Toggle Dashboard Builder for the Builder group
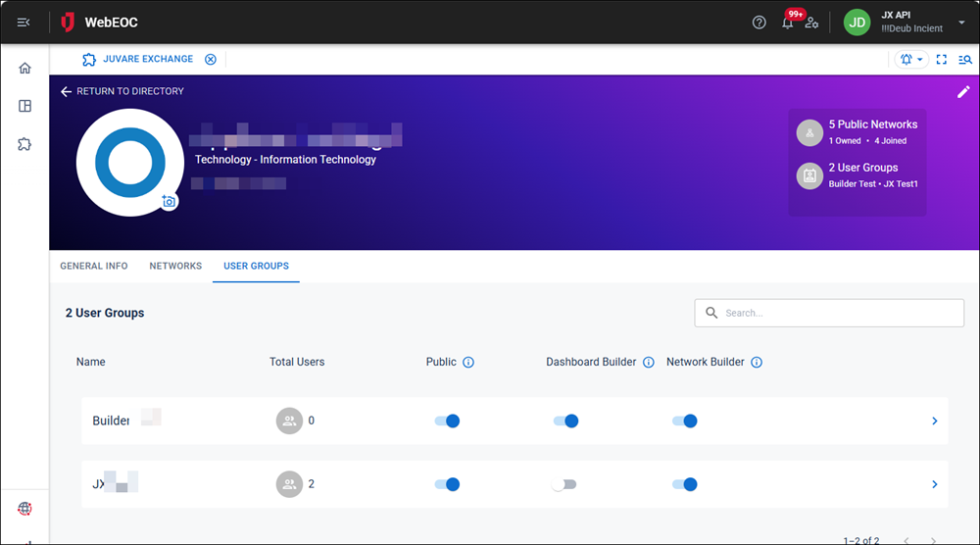 566,421
